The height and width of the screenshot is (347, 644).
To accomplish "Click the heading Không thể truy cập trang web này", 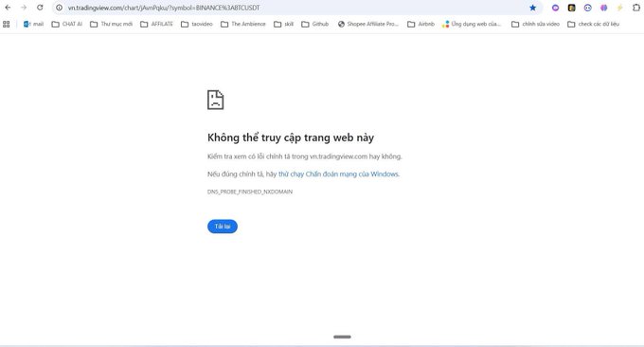I will tap(291, 137).
